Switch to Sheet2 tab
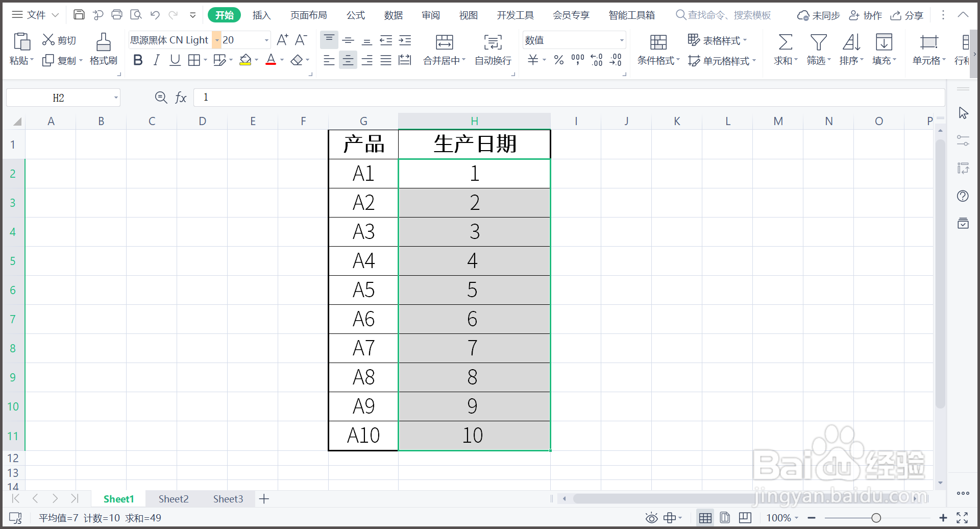The image size is (980, 529). [174, 499]
